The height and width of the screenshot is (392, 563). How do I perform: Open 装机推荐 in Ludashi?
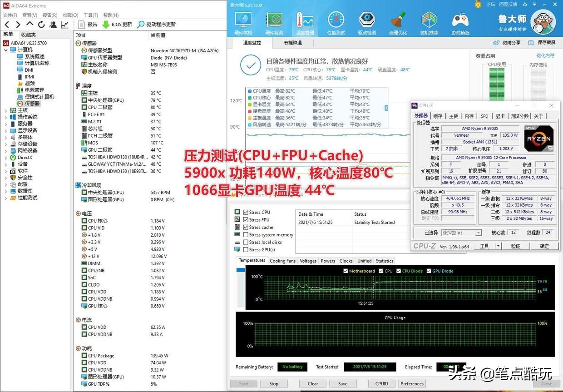pos(429,22)
